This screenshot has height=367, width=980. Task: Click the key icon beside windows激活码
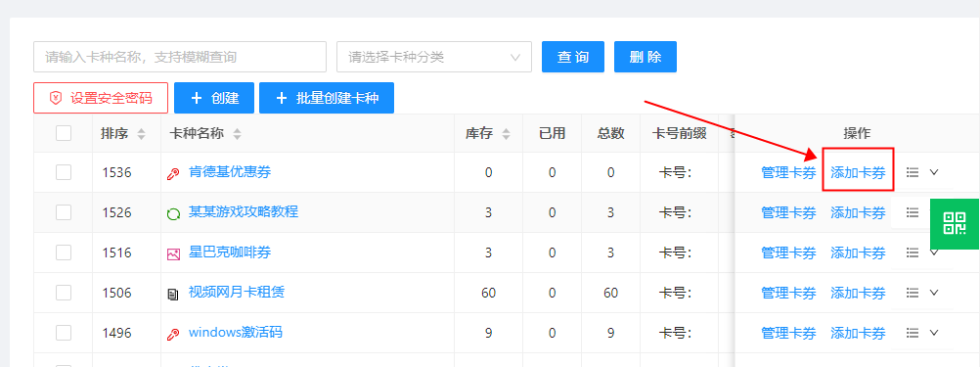173,334
